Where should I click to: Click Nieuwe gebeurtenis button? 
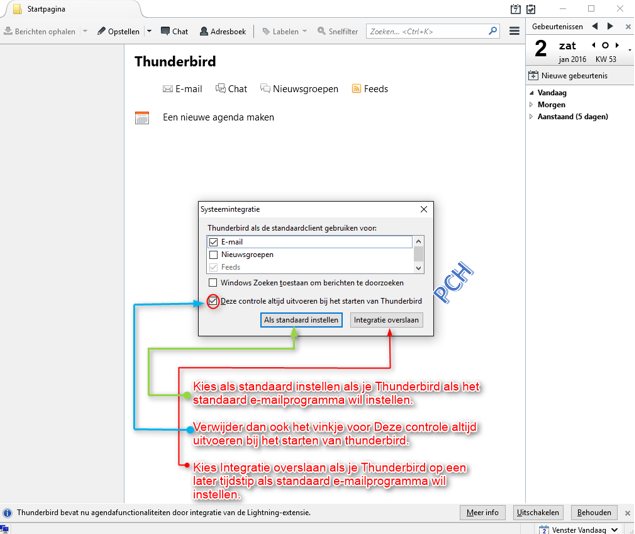[568, 76]
